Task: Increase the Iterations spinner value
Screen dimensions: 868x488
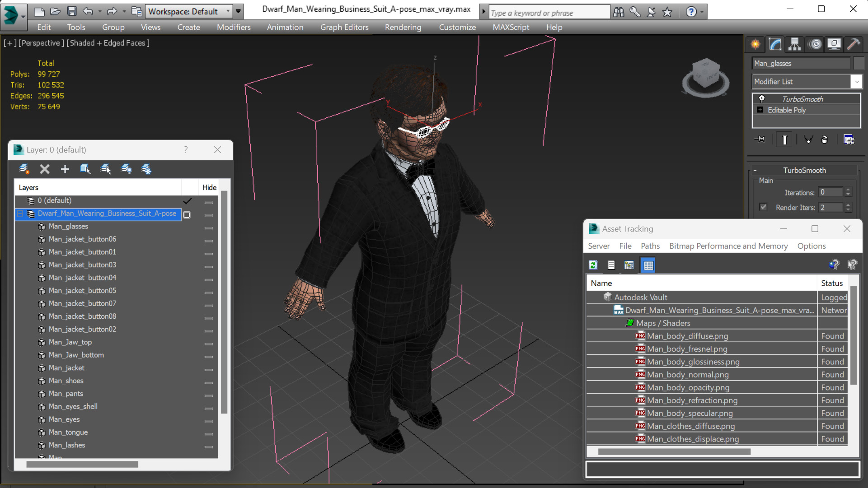Action: pyautogui.click(x=848, y=190)
